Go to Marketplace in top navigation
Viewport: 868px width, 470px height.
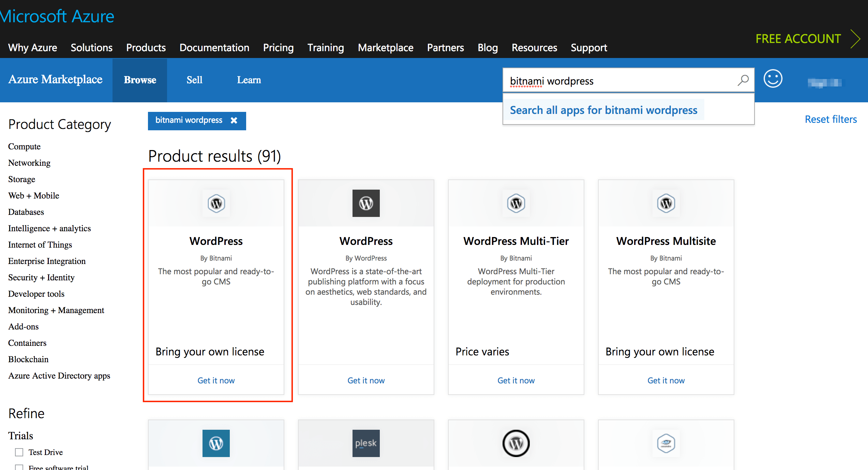pos(386,48)
